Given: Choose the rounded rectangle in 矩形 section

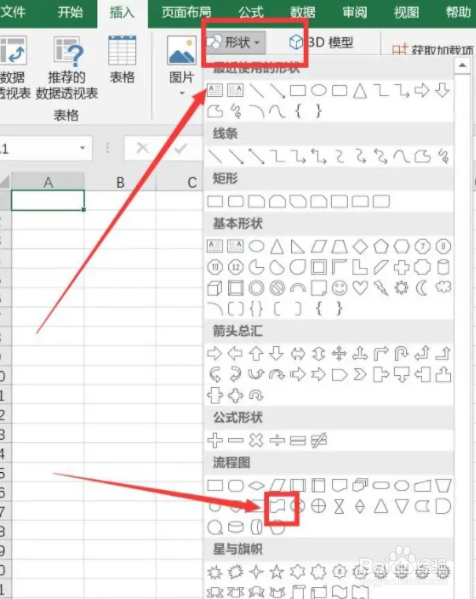Looking at the screenshot, I should point(236,201).
